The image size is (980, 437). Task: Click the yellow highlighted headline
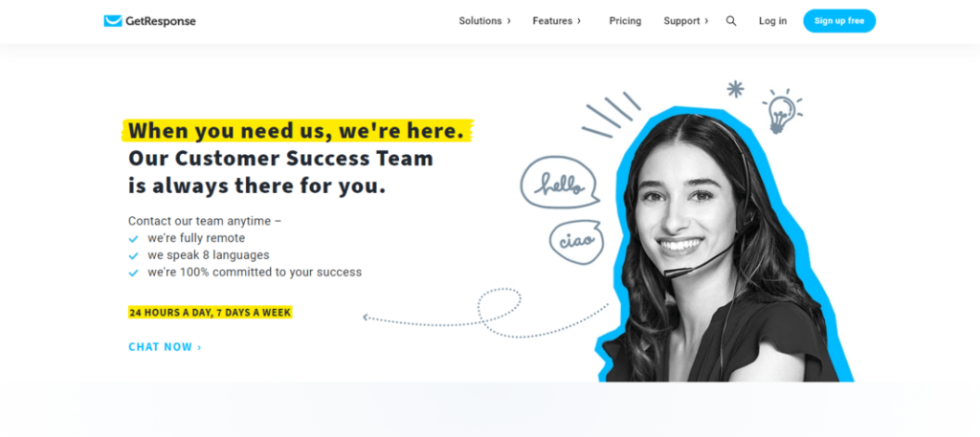(297, 131)
